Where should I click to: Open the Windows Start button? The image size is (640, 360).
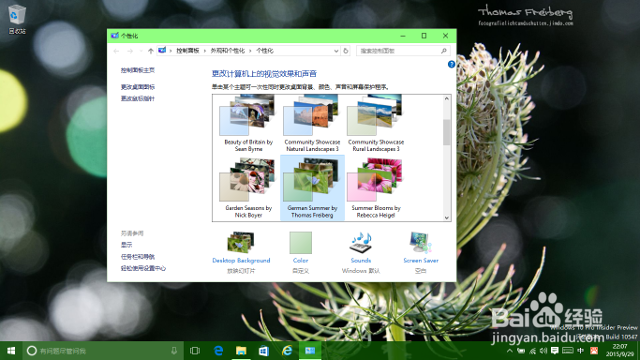[x=11, y=351]
